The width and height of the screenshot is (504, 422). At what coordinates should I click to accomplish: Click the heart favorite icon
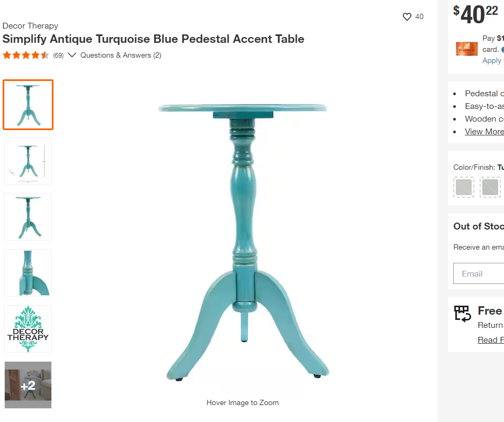tap(407, 17)
